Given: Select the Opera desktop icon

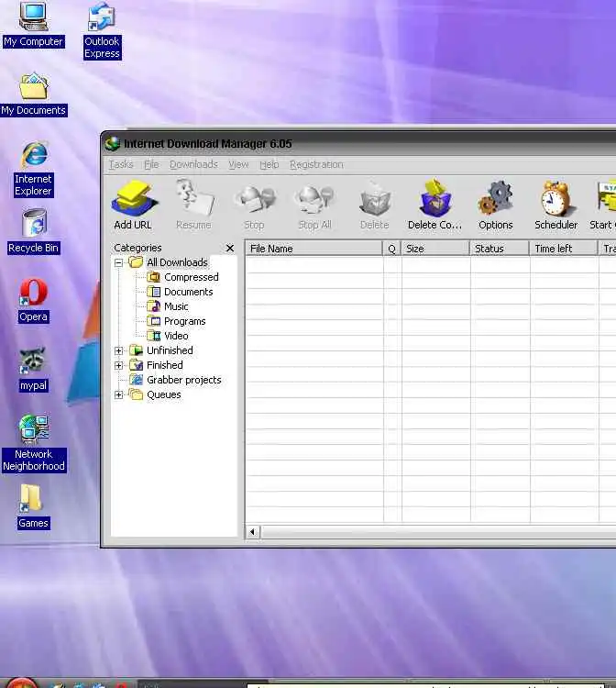Looking at the screenshot, I should [33, 301].
